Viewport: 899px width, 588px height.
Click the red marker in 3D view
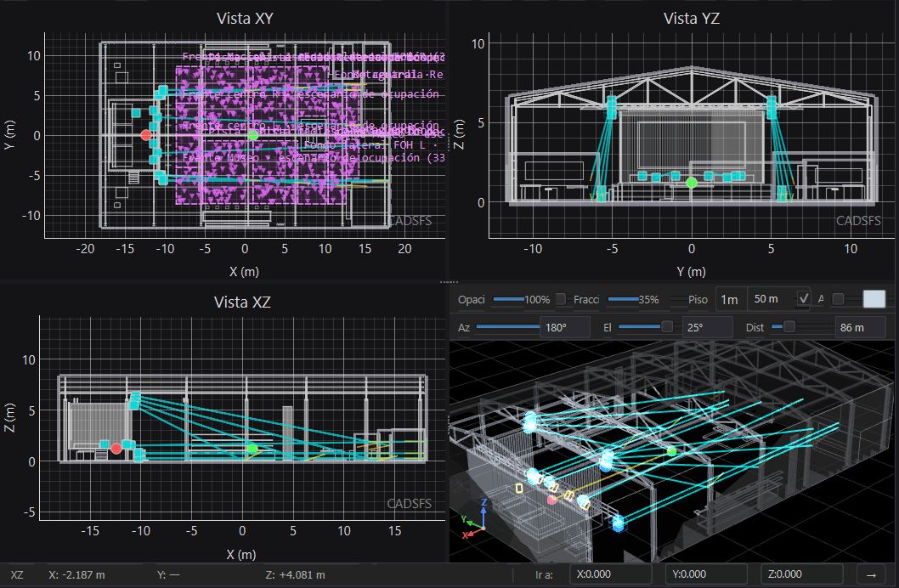(551, 500)
